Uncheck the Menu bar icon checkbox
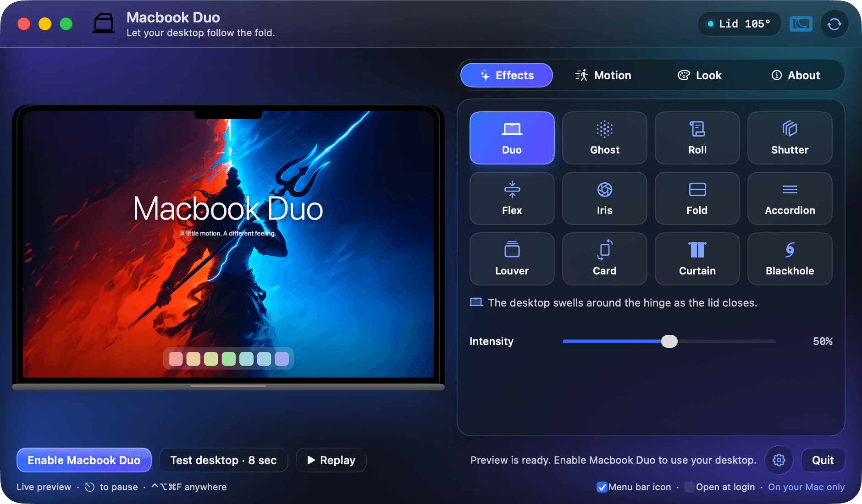This screenshot has height=504, width=862. pyautogui.click(x=602, y=487)
